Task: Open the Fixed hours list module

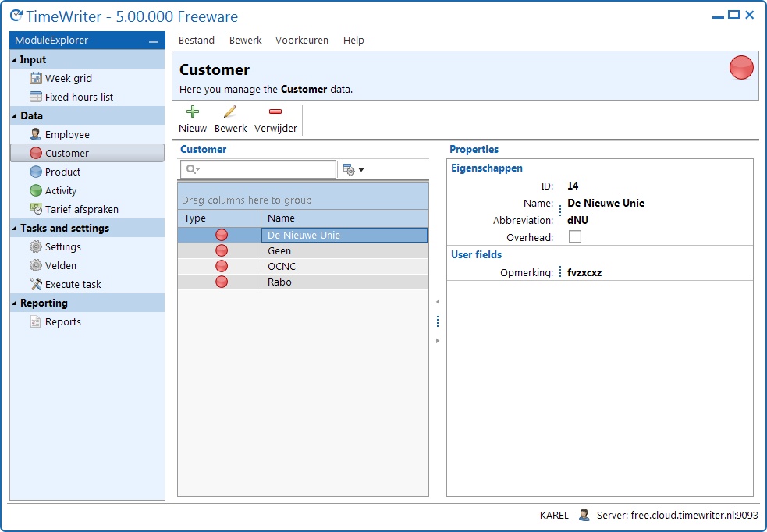Action: tap(78, 97)
